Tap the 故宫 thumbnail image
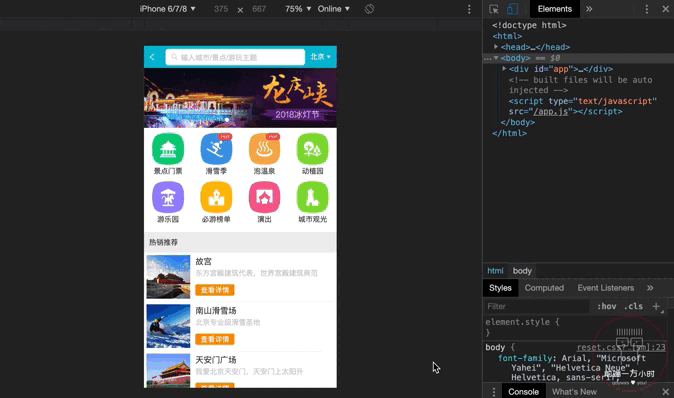674x398 pixels. [x=168, y=277]
